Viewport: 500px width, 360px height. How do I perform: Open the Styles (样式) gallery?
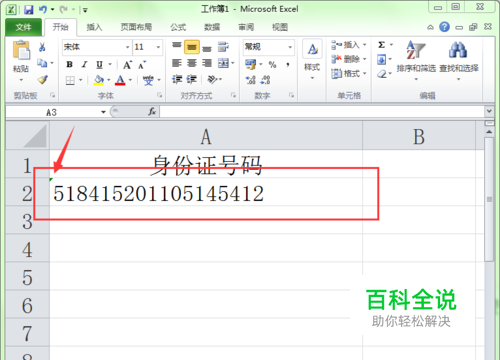tap(312, 60)
